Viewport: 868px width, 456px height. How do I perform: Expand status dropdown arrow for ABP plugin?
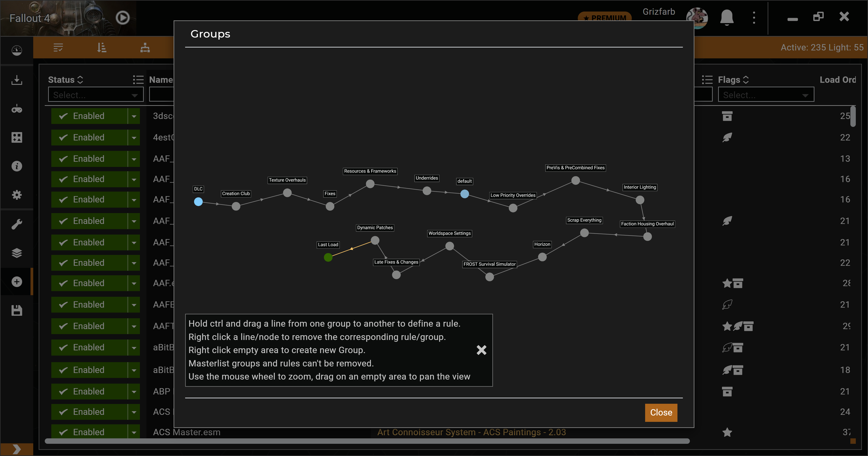(134, 392)
